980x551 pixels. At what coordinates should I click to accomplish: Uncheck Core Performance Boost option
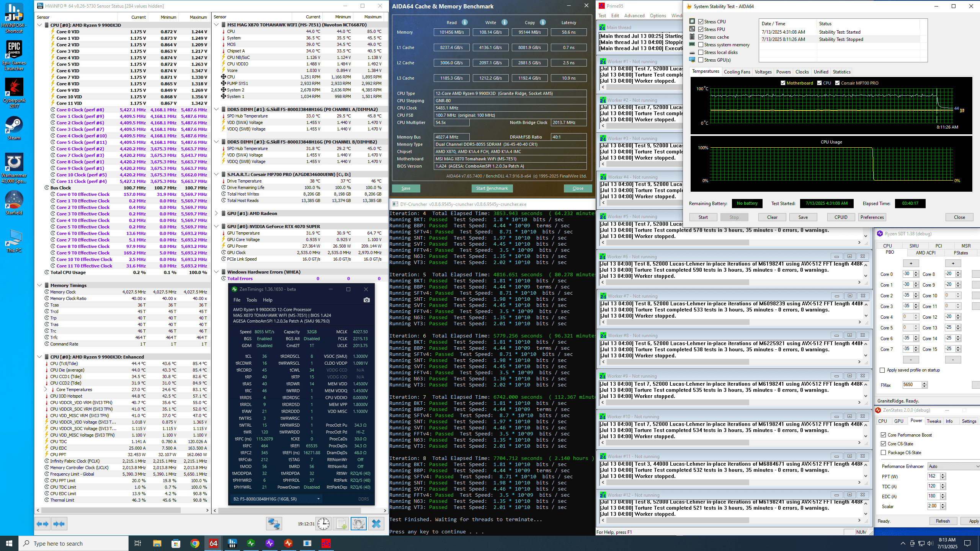pyautogui.click(x=884, y=435)
